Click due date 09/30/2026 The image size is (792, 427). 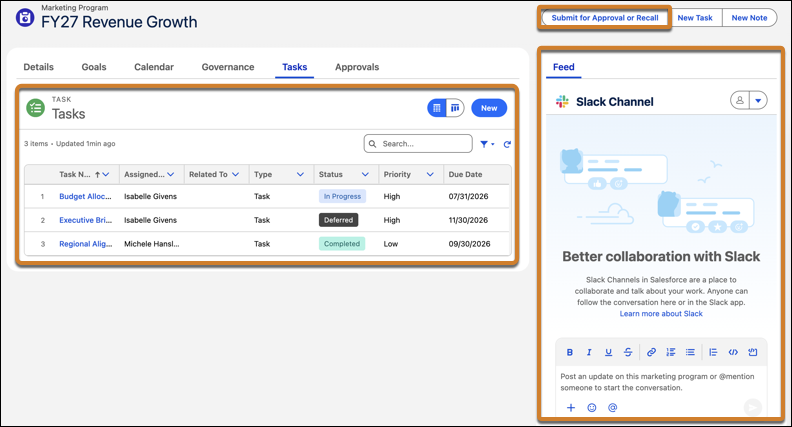(469, 244)
